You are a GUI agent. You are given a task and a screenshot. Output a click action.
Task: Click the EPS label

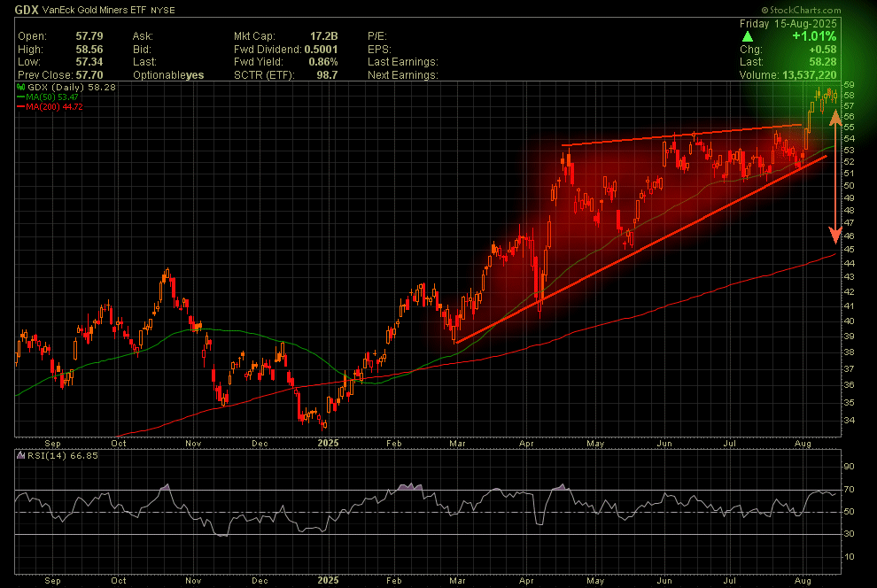click(x=379, y=50)
